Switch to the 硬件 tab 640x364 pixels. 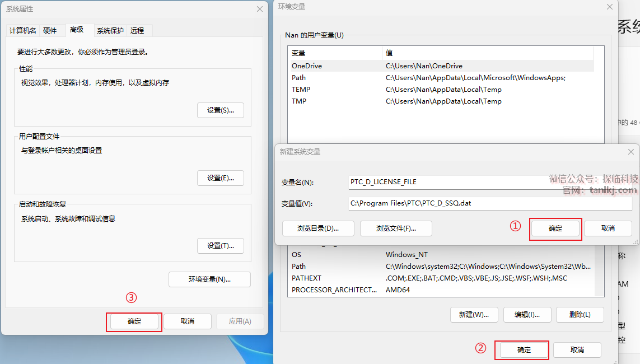pyautogui.click(x=50, y=31)
